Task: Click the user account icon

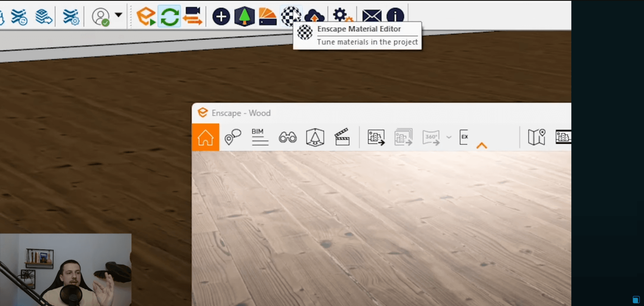Action: (101, 17)
